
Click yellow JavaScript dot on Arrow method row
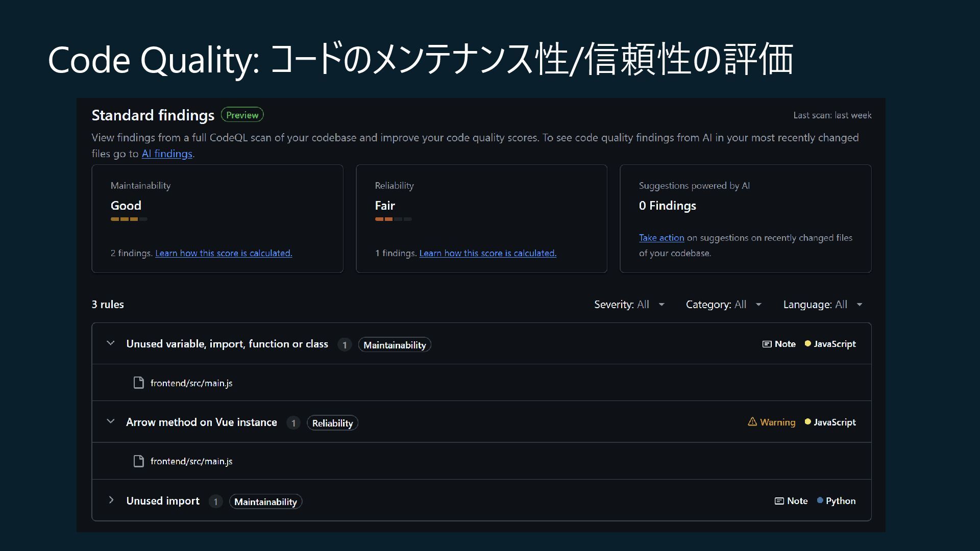tap(807, 422)
